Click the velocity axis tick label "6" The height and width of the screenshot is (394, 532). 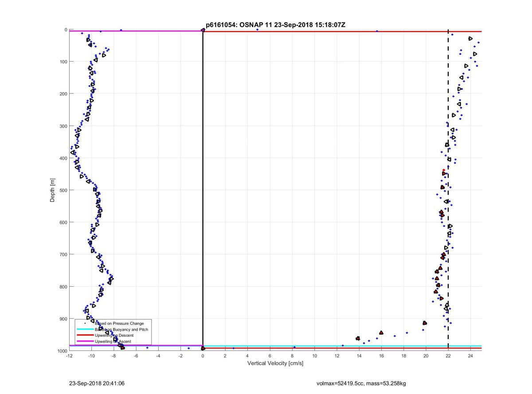[x=270, y=355]
